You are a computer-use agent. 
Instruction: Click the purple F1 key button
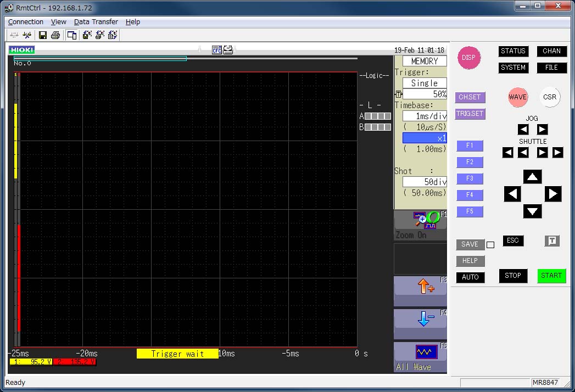point(470,145)
